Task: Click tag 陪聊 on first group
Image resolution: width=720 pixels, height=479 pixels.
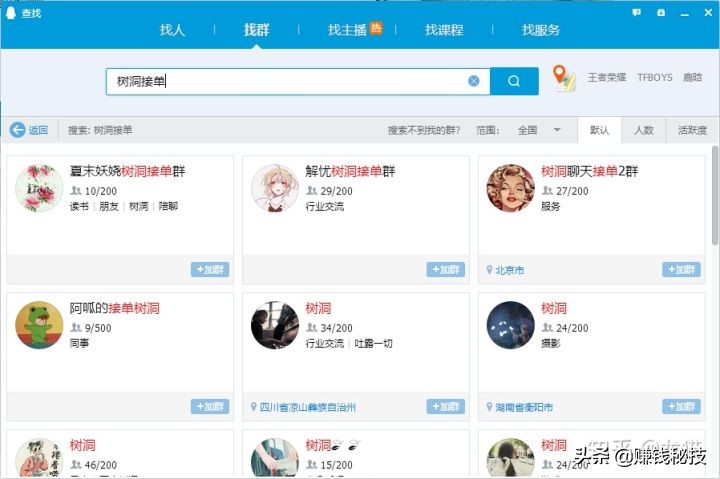Action: pos(168,206)
